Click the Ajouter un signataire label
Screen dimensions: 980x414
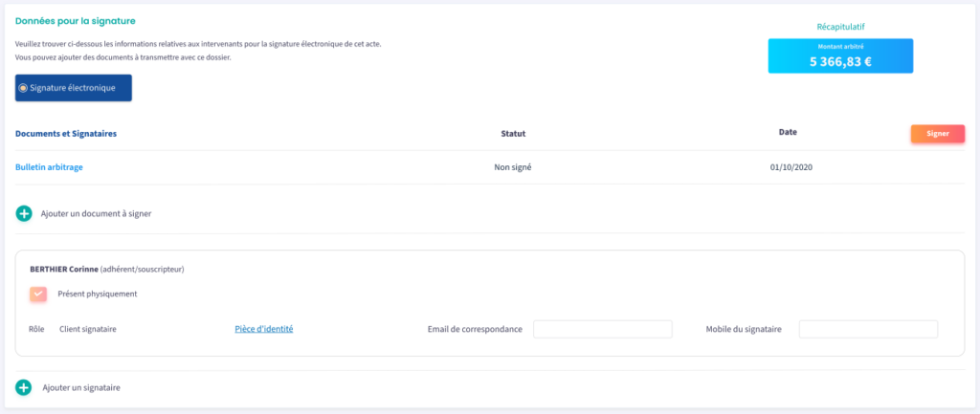point(81,388)
